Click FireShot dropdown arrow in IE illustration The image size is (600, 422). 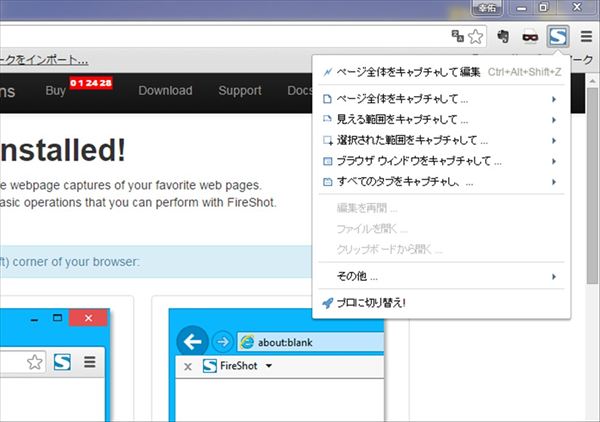point(269,366)
